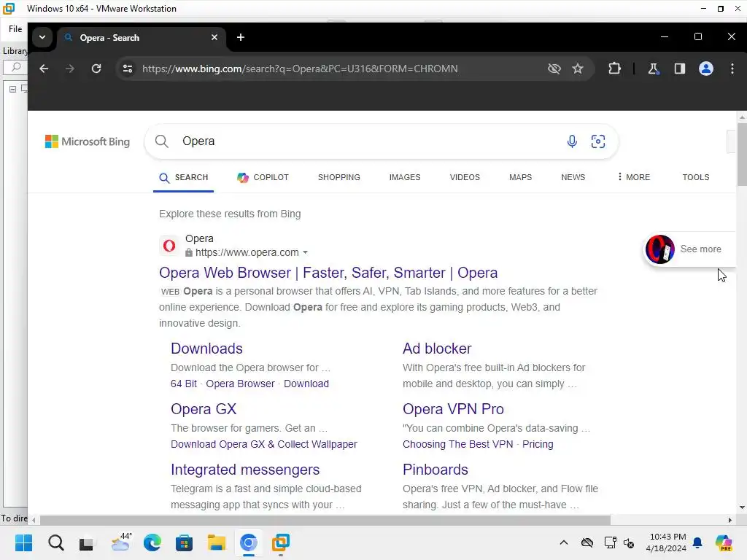Screen dimensions: 747x560
Task: Switch to the VIDEOS tab
Action: [x=465, y=177]
